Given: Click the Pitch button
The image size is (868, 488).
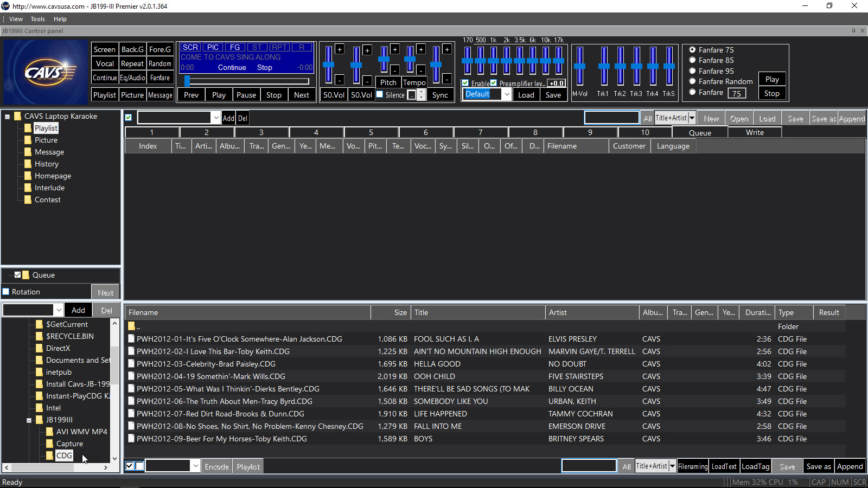Looking at the screenshot, I should pos(388,82).
